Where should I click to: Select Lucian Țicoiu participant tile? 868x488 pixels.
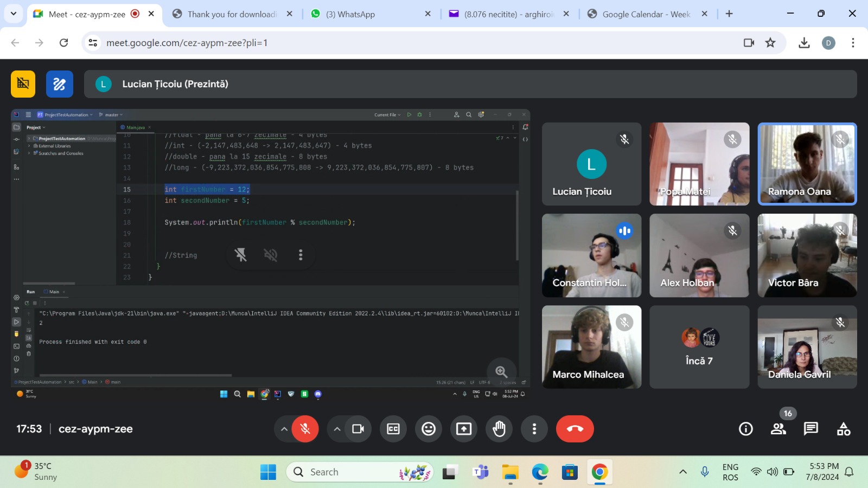(592, 164)
